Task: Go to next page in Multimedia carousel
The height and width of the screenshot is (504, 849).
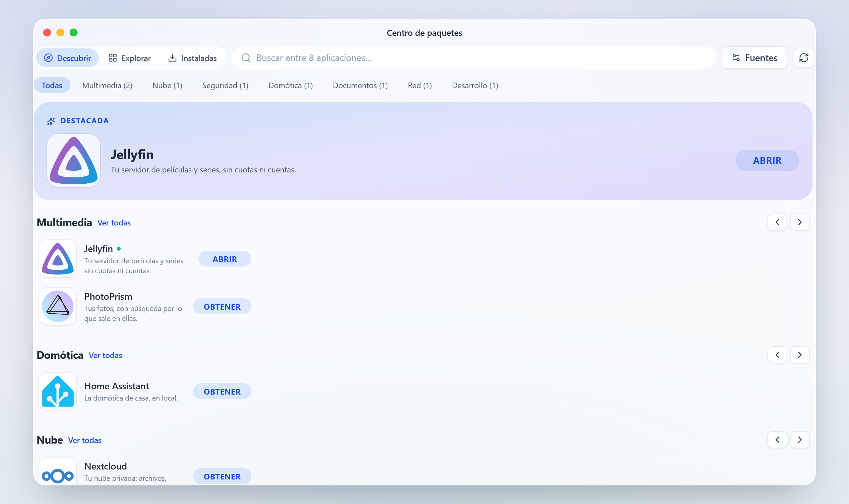Action: [800, 222]
